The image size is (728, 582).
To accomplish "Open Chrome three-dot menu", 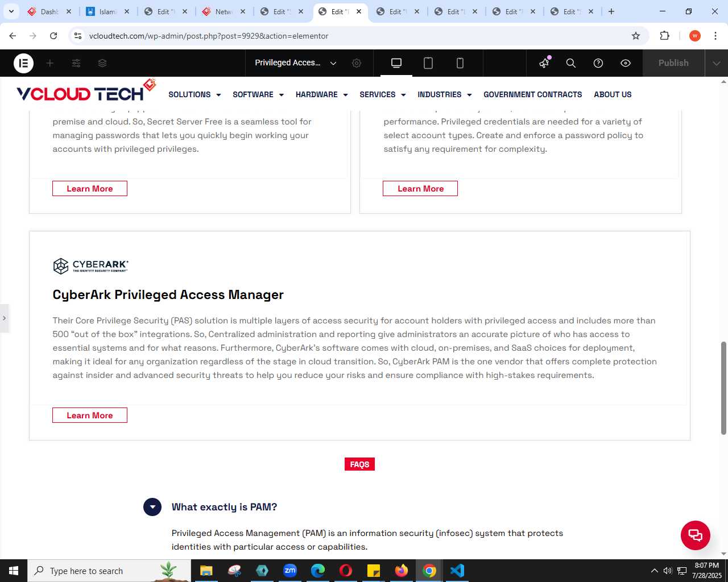I will click(715, 36).
